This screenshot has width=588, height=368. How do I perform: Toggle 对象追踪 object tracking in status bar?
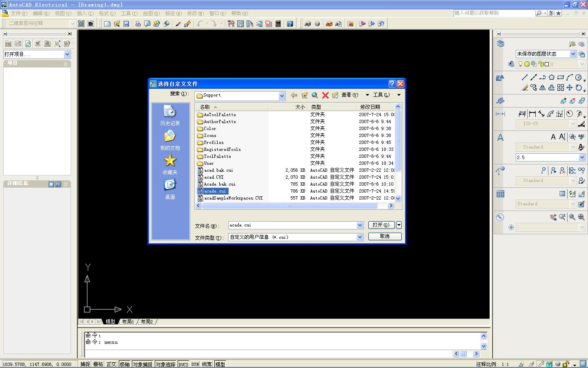click(x=165, y=364)
